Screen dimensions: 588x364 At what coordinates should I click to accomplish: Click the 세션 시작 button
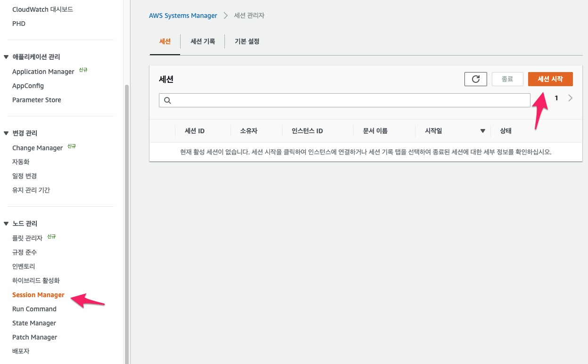(550, 79)
